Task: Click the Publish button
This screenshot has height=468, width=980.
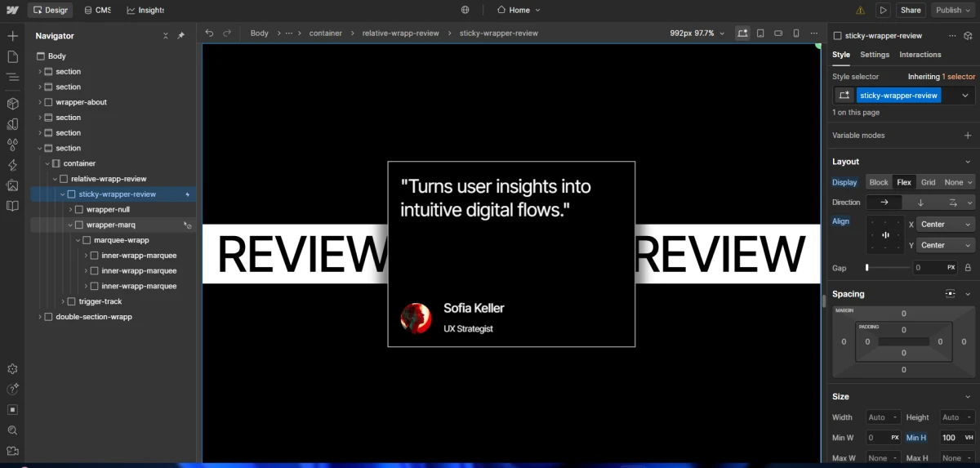Action: point(953,10)
